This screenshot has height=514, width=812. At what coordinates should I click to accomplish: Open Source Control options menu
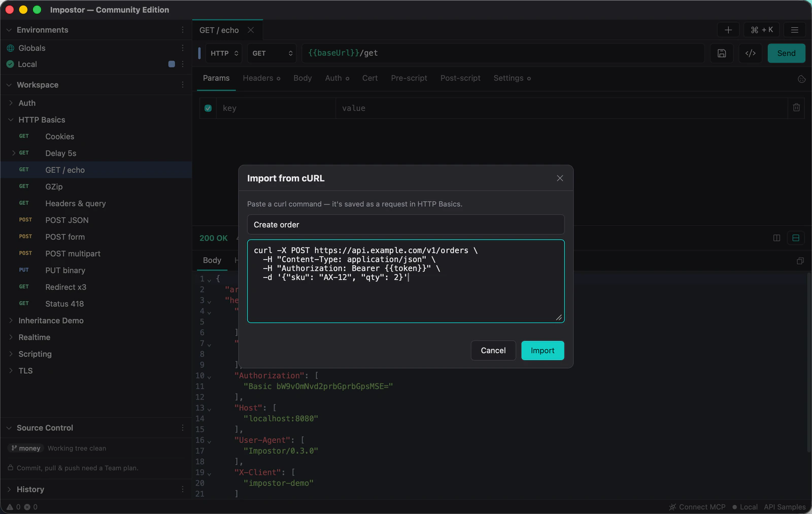click(x=183, y=428)
